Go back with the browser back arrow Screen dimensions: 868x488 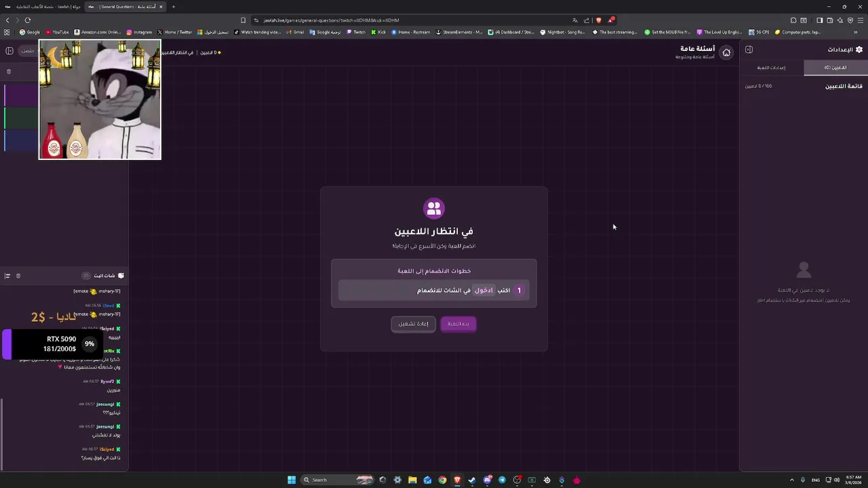click(x=7, y=20)
